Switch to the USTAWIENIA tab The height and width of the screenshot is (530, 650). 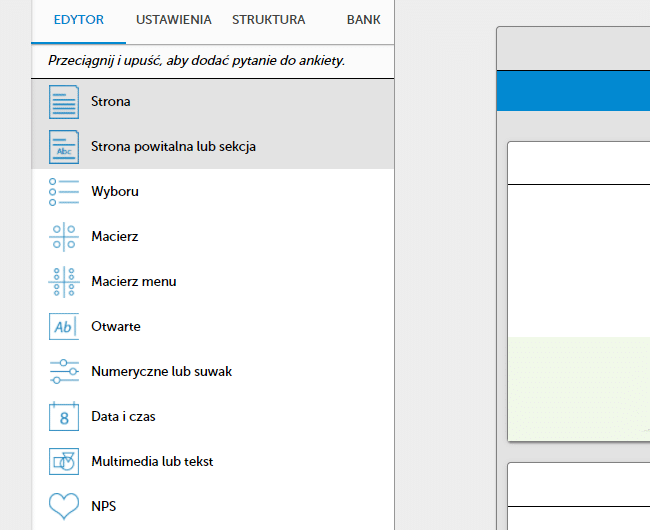[x=174, y=20]
